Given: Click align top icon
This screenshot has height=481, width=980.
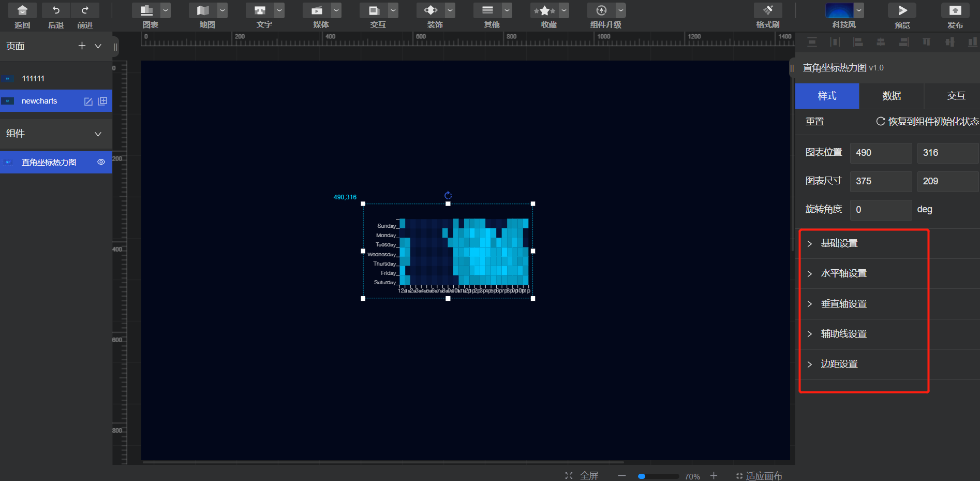Looking at the screenshot, I should pyautogui.click(x=927, y=42).
